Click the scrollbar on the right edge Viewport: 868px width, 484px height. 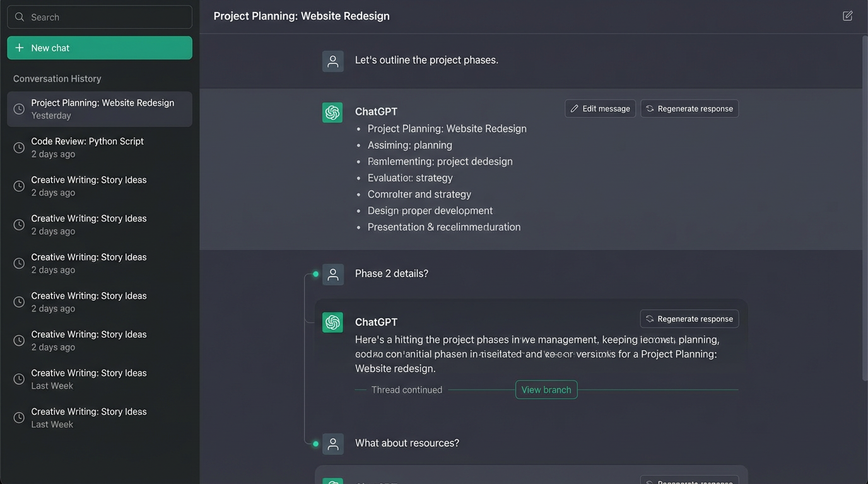(x=864, y=208)
